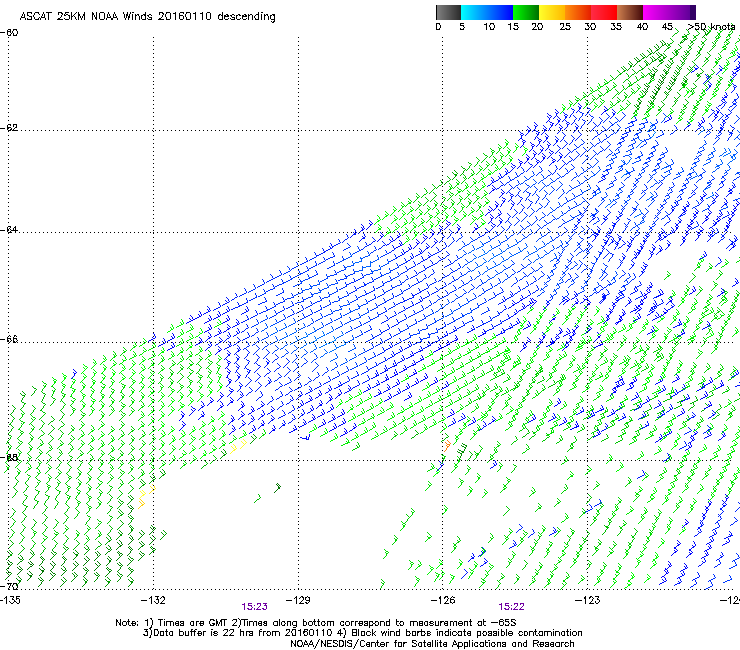
Task: Click the gray 0-5 knots color segment
Action: 448,12
